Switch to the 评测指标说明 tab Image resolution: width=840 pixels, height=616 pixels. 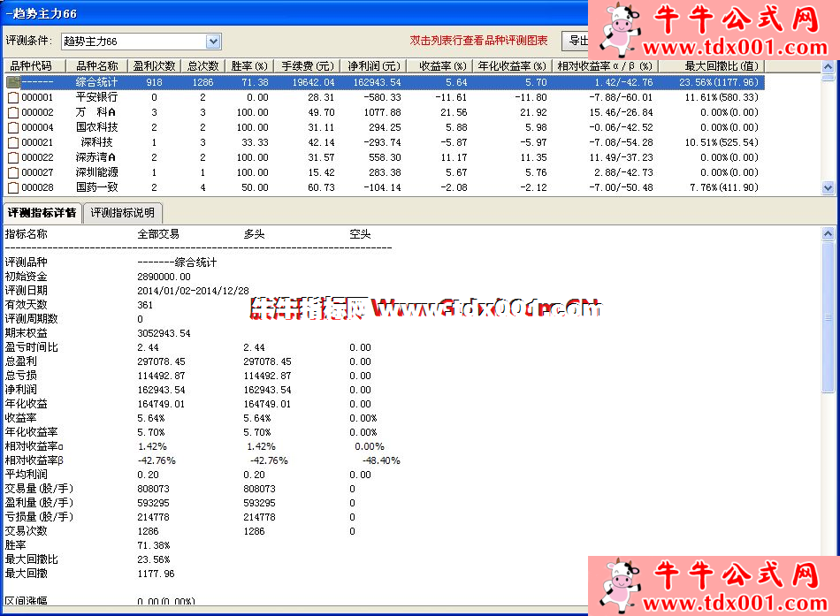[x=123, y=213]
